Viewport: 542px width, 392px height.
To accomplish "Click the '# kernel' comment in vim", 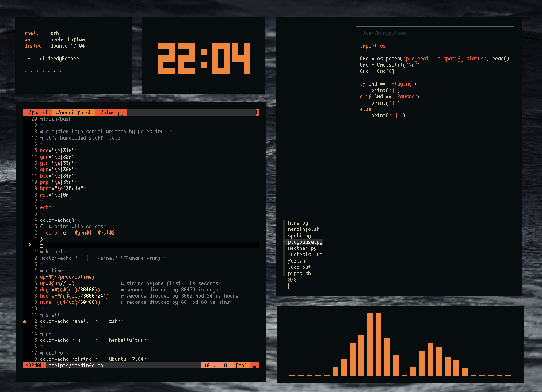I will 52,252.
